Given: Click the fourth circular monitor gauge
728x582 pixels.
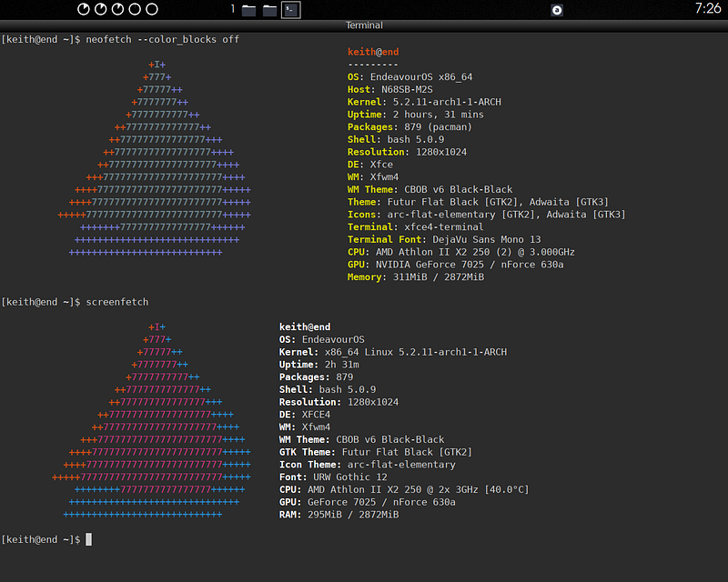Looking at the screenshot, I should tap(135, 9).
